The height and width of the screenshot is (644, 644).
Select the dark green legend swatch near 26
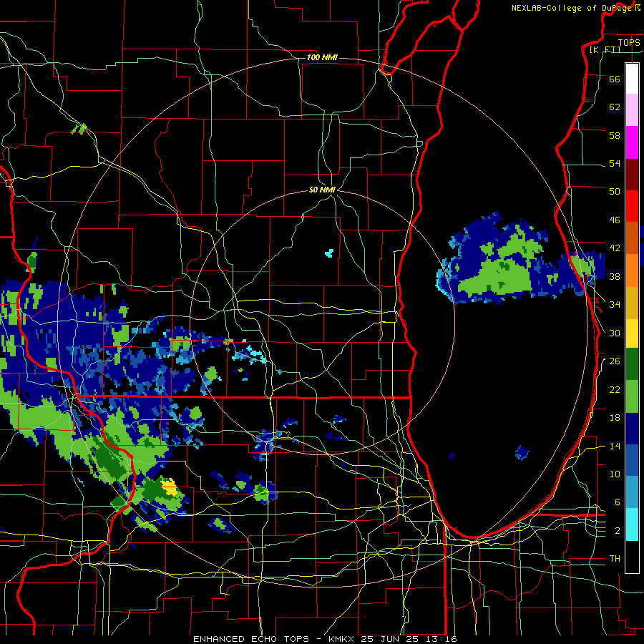coord(632,364)
